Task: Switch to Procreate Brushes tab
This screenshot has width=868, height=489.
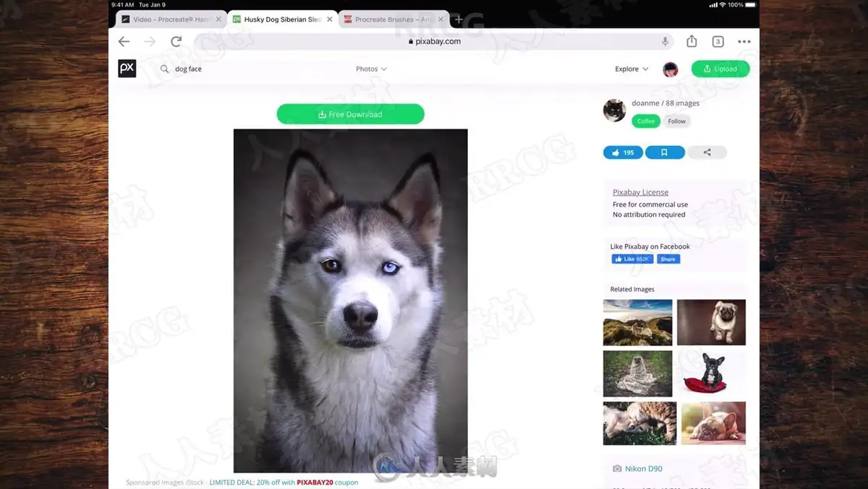Action: point(393,20)
